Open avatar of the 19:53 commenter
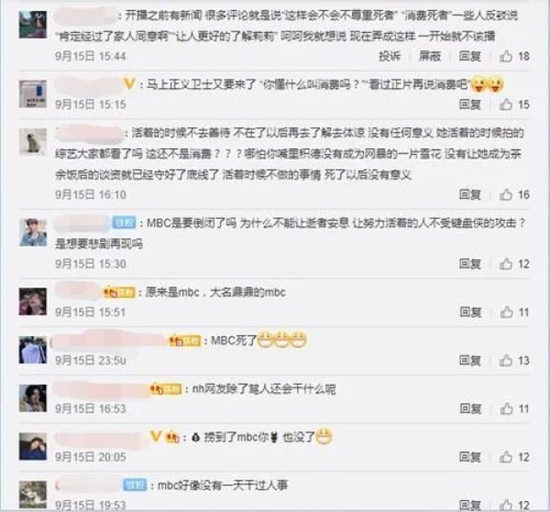Screen dimensions: 550x512 [33, 494]
